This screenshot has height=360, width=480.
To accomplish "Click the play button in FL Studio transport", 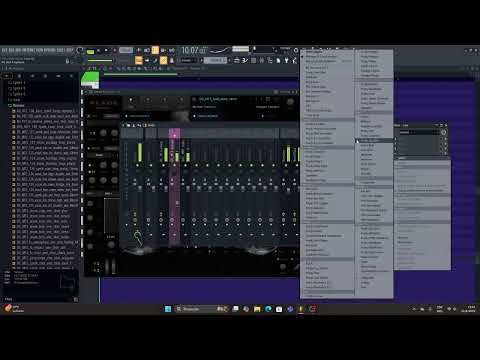I will click(x=99, y=50).
